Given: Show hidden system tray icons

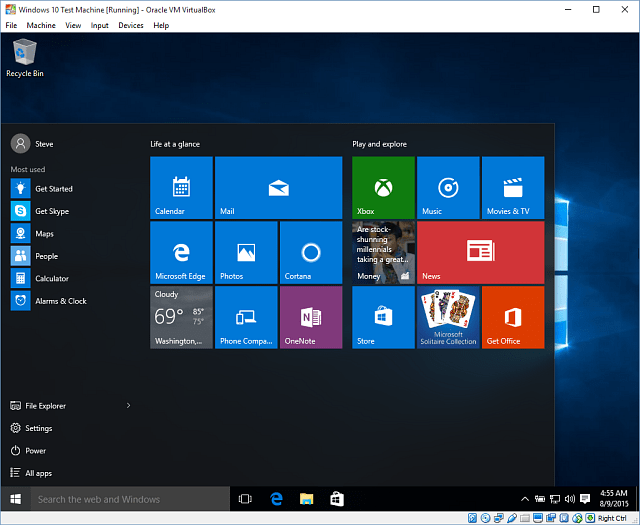Looking at the screenshot, I should (x=525, y=499).
